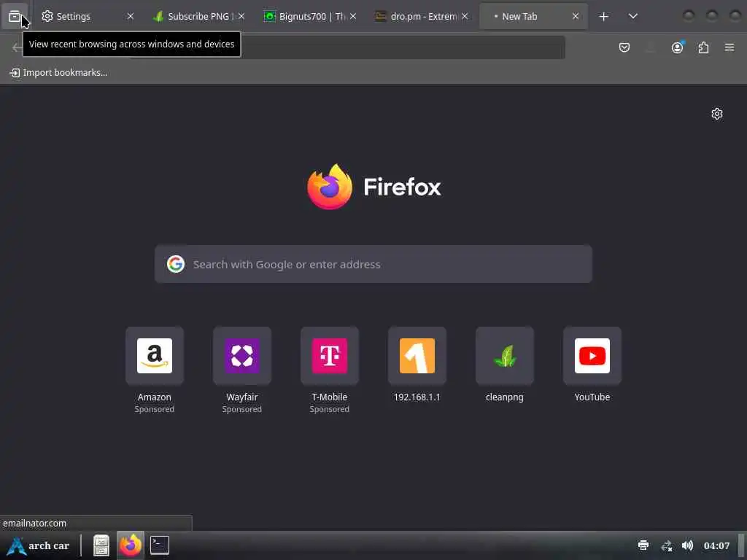Select the New Tab tab
Image resolution: width=747 pixels, height=560 pixels.
pyautogui.click(x=533, y=16)
